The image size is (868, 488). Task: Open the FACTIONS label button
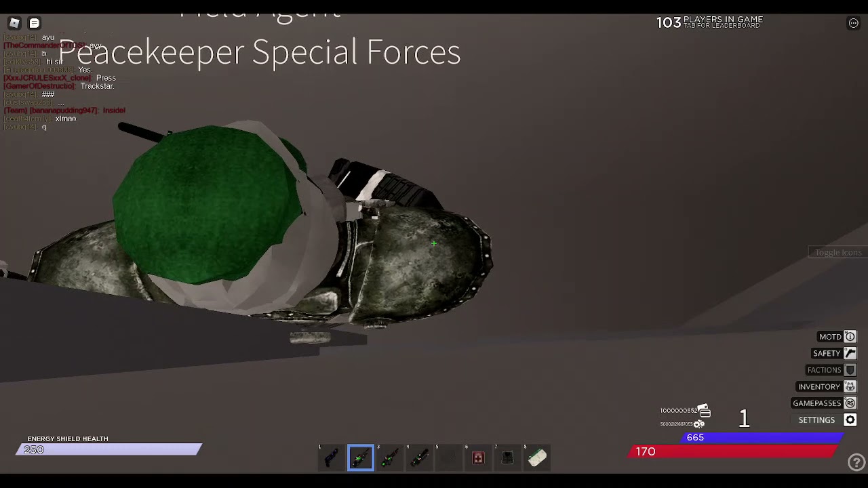pyautogui.click(x=824, y=370)
